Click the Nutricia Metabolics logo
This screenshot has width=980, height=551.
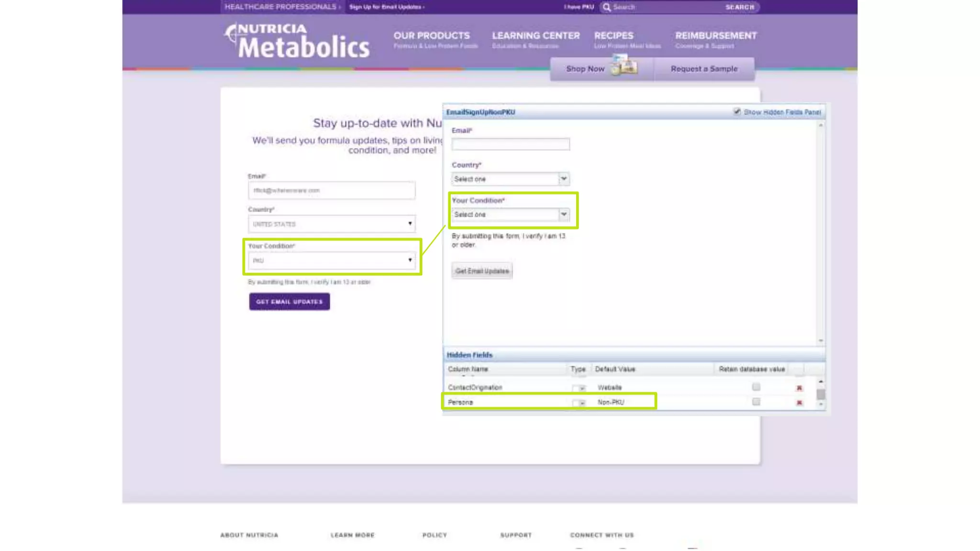[x=297, y=41]
